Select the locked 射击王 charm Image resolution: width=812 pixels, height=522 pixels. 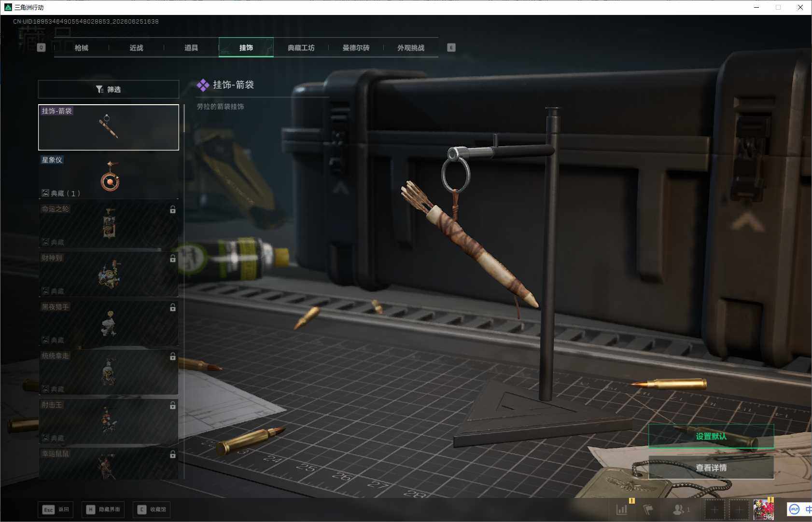(109, 421)
